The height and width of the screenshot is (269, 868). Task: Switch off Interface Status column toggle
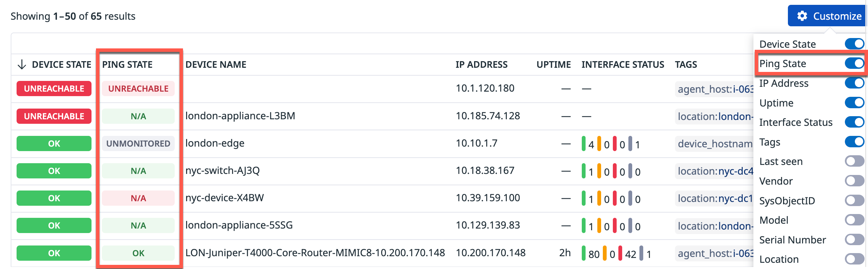[x=854, y=122]
